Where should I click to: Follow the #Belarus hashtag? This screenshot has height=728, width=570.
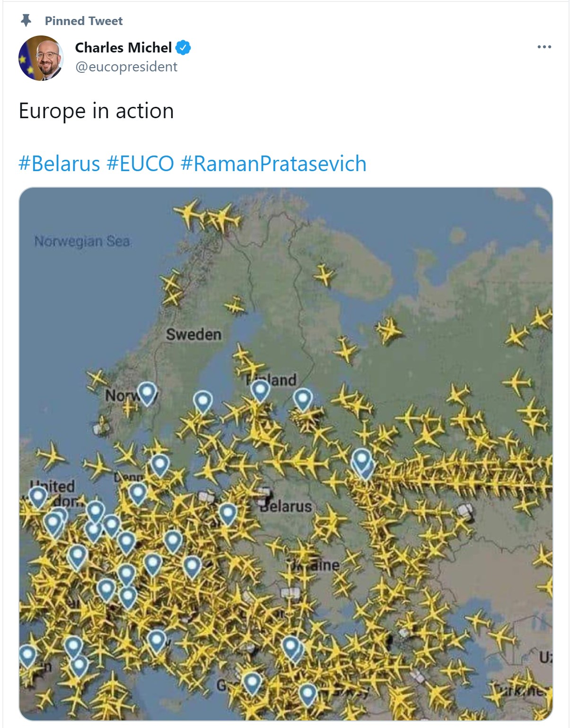(59, 164)
